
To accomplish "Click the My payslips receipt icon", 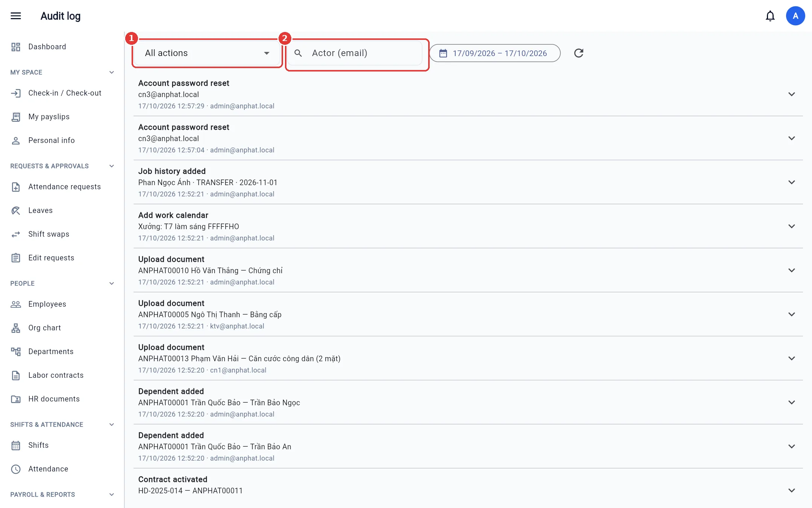I will pyautogui.click(x=16, y=117).
